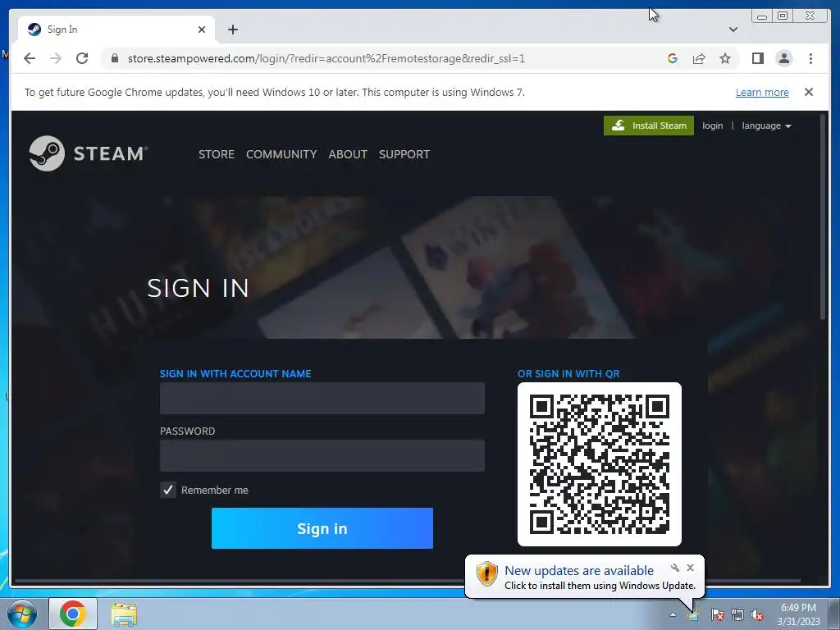
Task: Click the network tray icon
Action: click(x=737, y=614)
